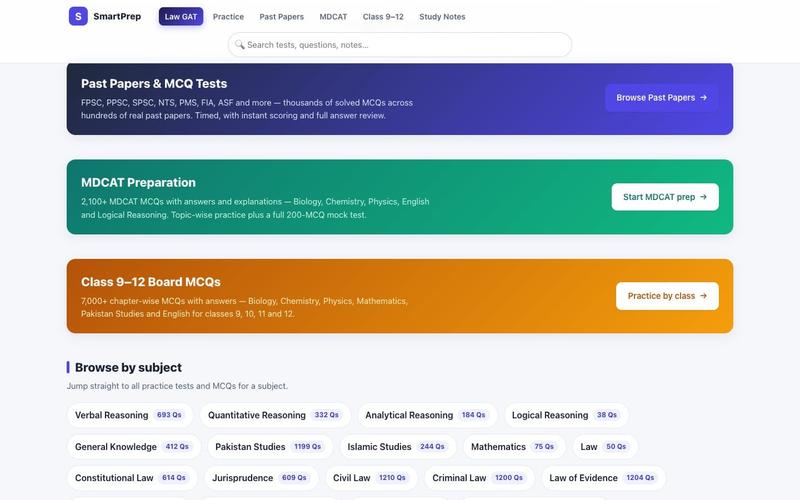Click the 1199 Qs count badge
Viewport: 800px width, 500px height.
308,446
